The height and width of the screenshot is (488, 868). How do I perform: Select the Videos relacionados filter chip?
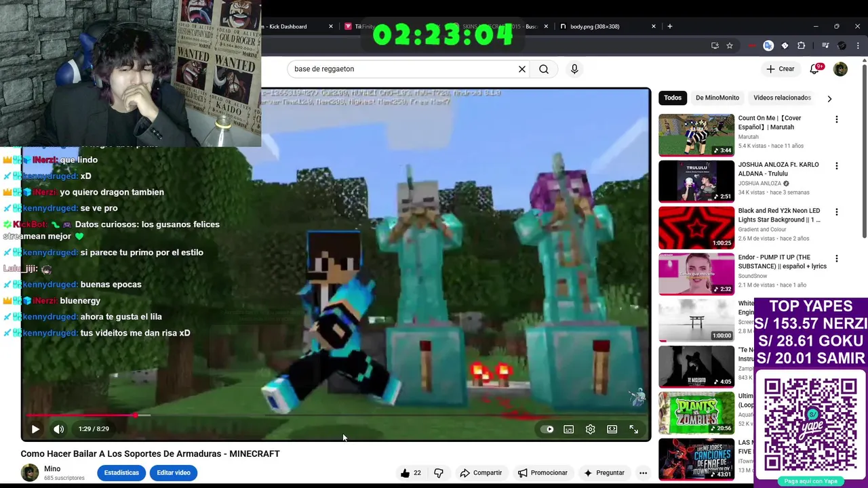point(782,98)
